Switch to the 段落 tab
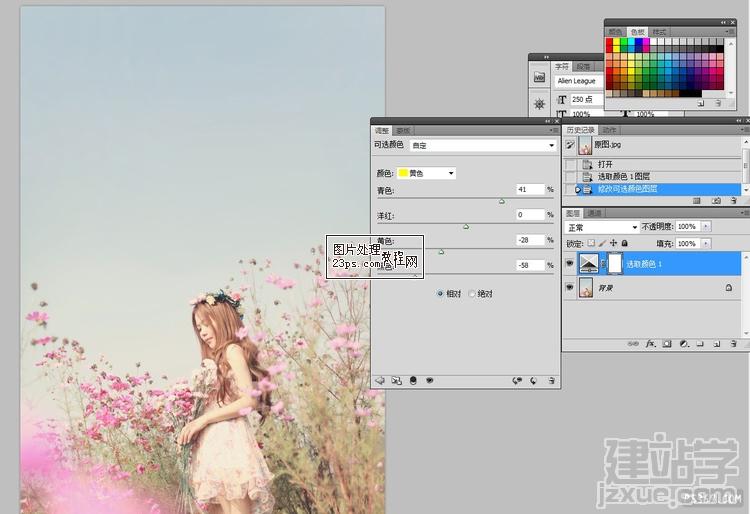Viewport: 750px width, 514px height. point(583,66)
